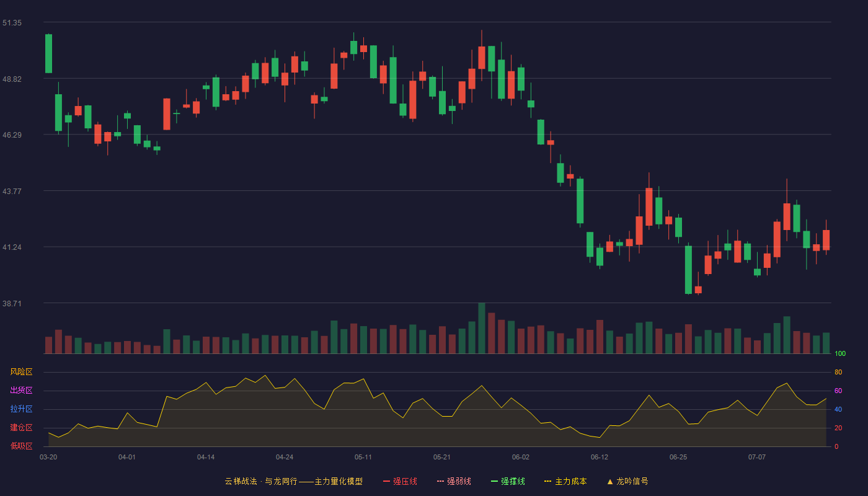Click the 04-01 date label
The width and height of the screenshot is (868, 496).
tap(127, 457)
